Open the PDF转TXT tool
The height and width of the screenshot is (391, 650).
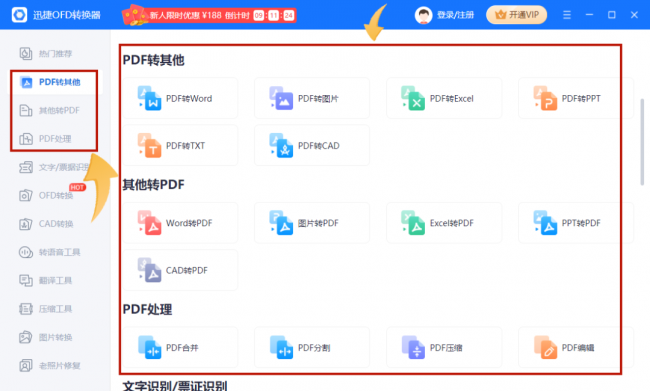180,146
